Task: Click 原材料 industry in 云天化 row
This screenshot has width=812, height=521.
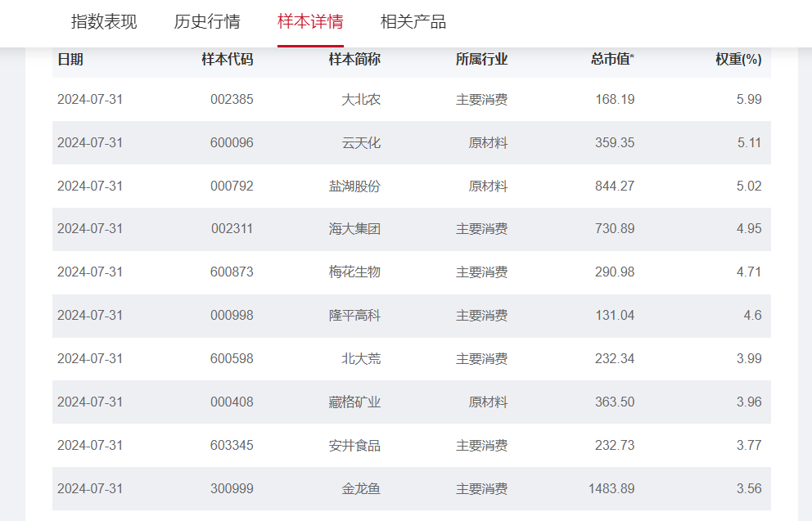Action: 488,143
